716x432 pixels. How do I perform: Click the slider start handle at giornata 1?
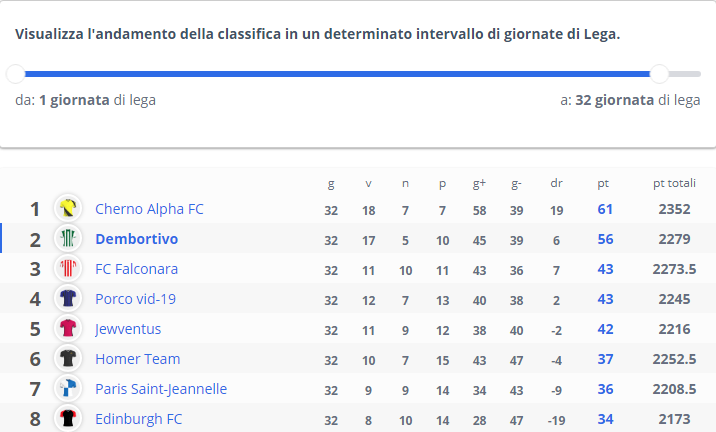pos(16,74)
